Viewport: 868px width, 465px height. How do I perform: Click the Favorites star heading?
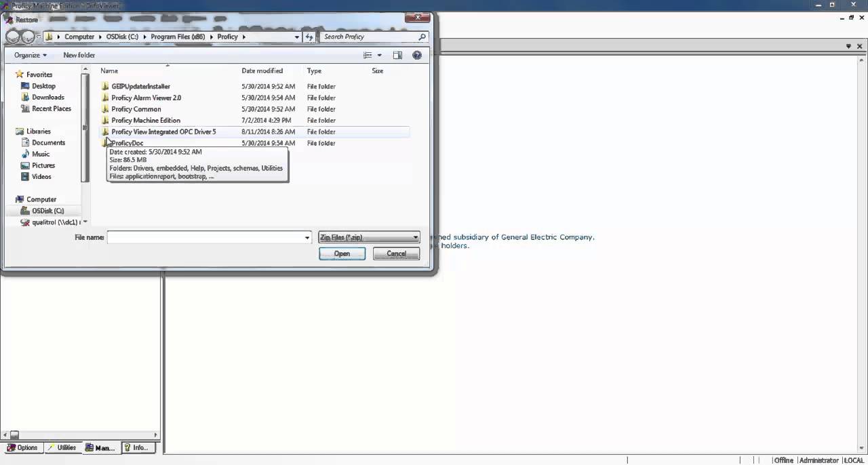click(39, 75)
